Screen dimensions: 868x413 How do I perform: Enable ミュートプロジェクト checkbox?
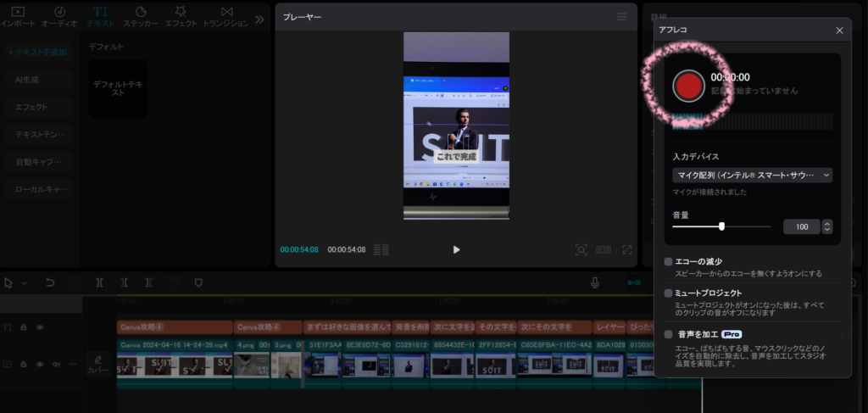[668, 293]
